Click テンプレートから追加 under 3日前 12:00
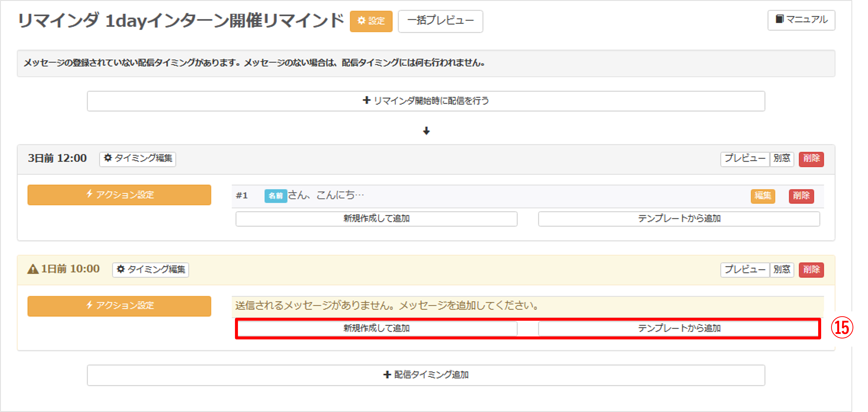The image size is (868, 412). (679, 219)
